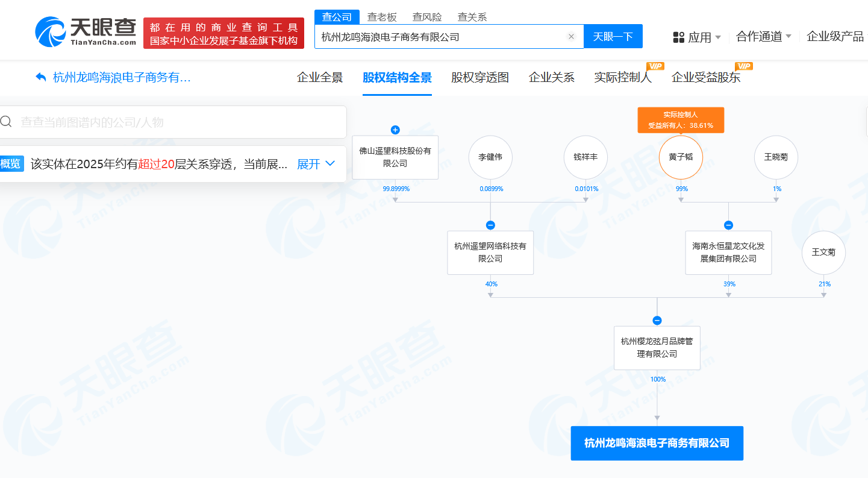This screenshot has height=478, width=868.
Task: Click the 超过20 highlighted text
Action: pyautogui.click(x=156, y=164)
